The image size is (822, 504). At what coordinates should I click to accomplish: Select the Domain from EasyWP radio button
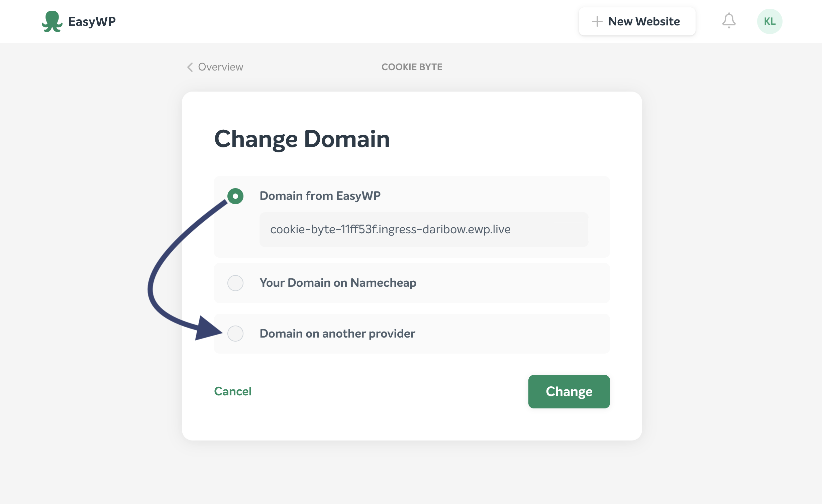[x=235, y=196]
